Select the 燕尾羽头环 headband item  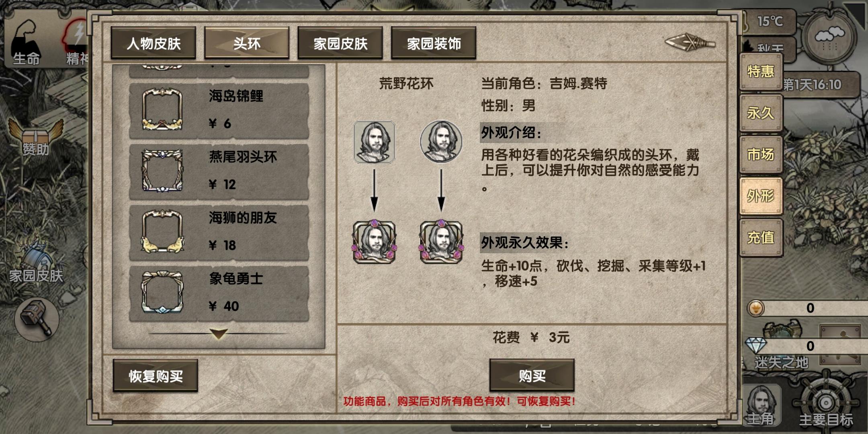point(219,172)
